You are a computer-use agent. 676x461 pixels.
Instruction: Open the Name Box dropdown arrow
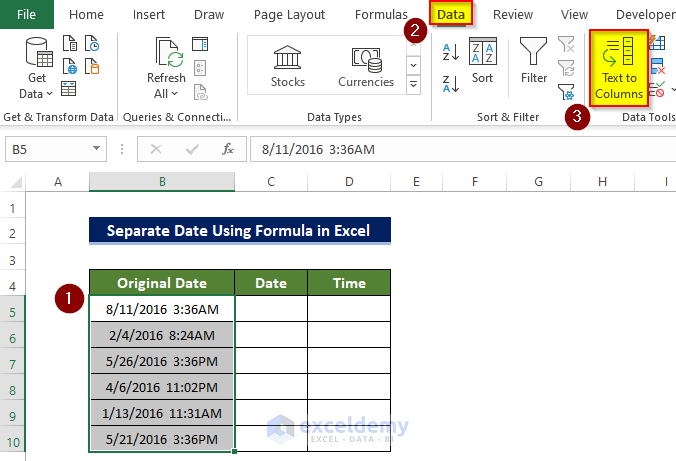pos(97,149)
